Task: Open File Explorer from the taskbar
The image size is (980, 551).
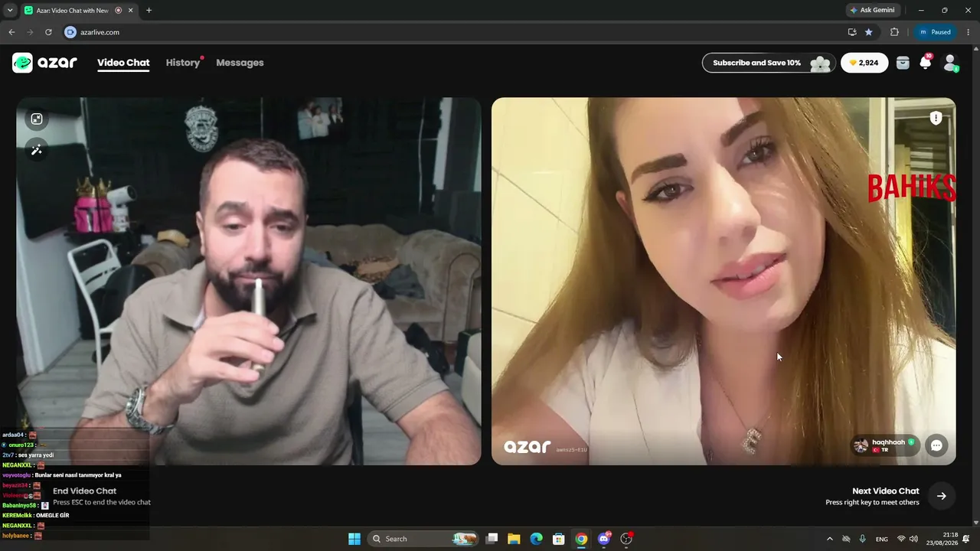Action: click(x=514, y=539)
